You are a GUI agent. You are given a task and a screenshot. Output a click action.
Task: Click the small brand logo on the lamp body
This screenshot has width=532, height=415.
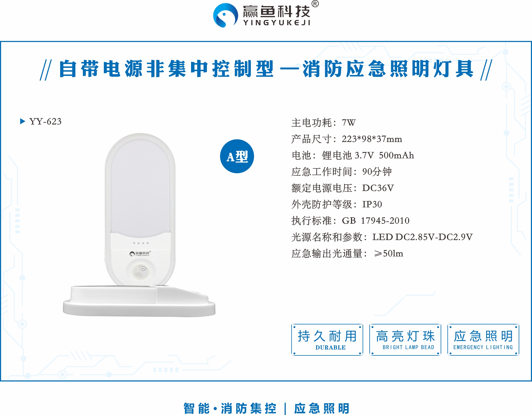(140, 254)
